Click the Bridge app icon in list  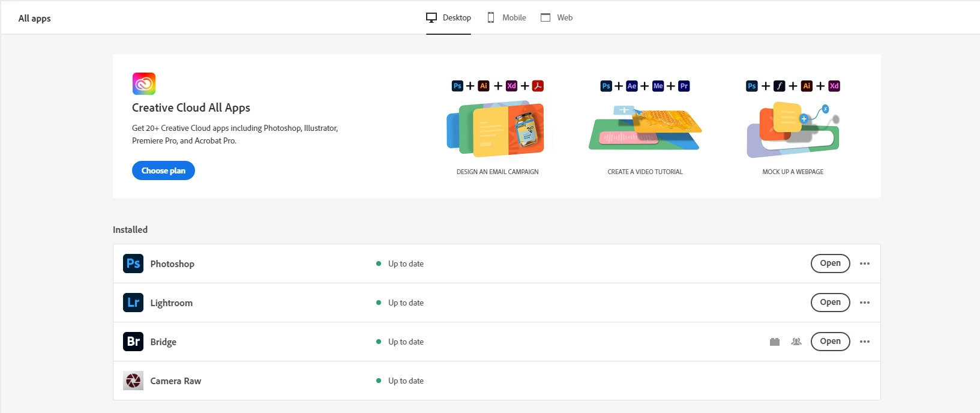point(133,342)
